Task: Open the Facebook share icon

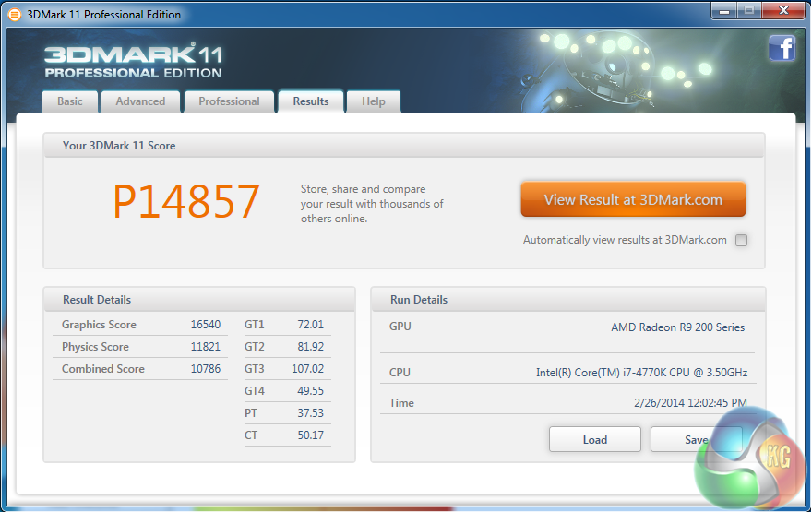Action: point(782,49)
